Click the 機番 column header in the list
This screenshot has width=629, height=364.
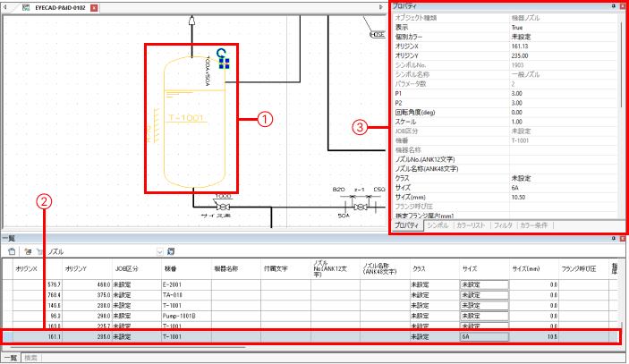[170, 267]
